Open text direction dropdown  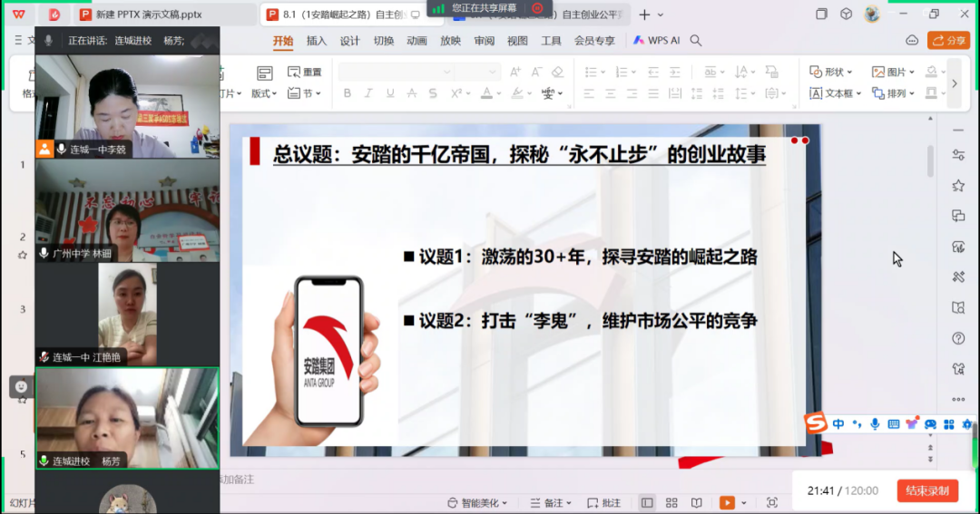point(744,72)
